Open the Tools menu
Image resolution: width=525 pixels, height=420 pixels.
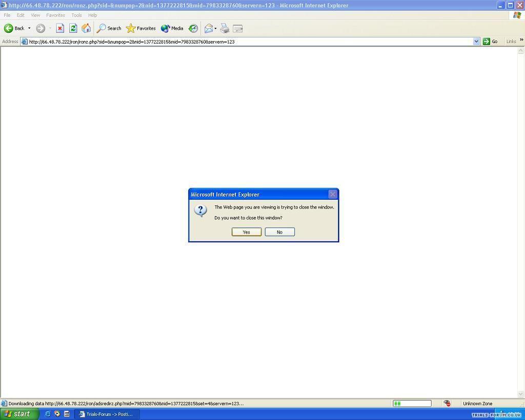(x=76, y=15)
